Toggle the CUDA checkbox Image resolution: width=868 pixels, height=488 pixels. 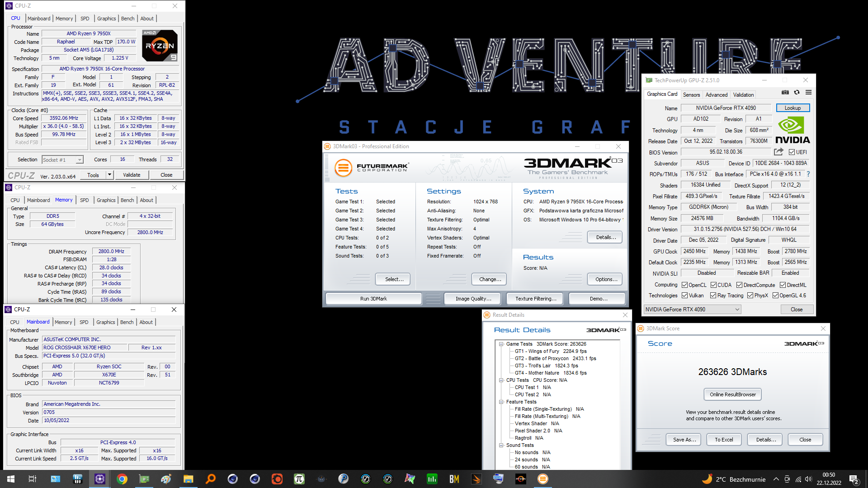coord(713,285)
